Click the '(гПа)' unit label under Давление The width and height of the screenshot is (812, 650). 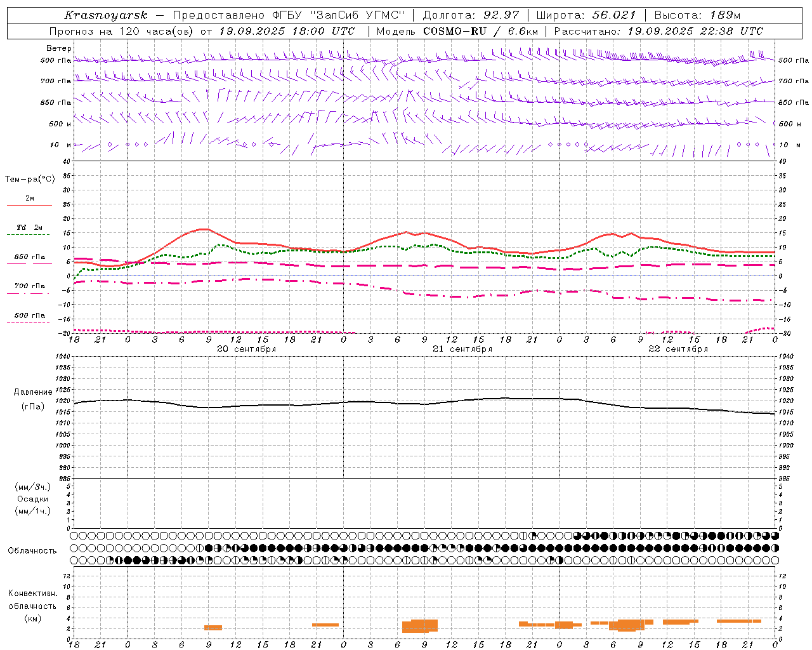point(33,407)
